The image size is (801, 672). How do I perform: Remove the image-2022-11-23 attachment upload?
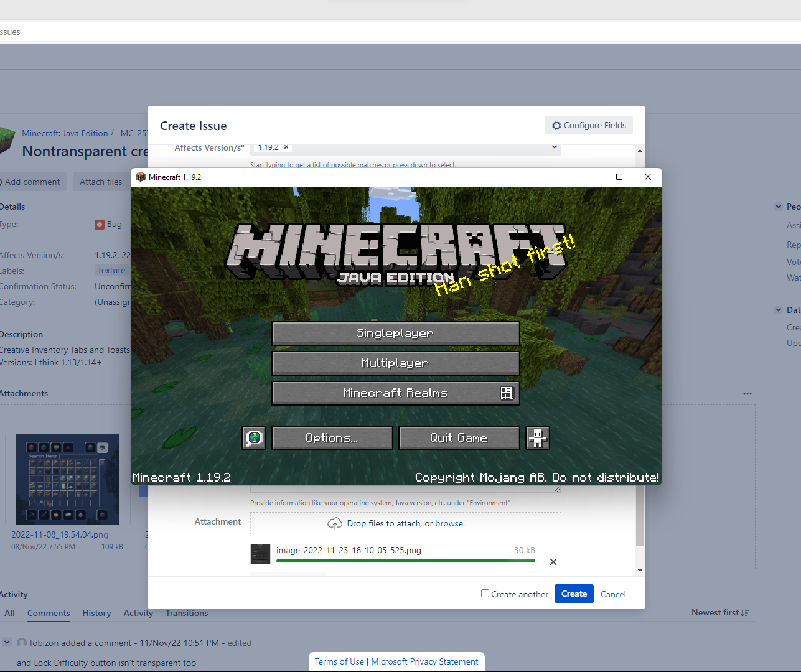click(x=553, y=562)
